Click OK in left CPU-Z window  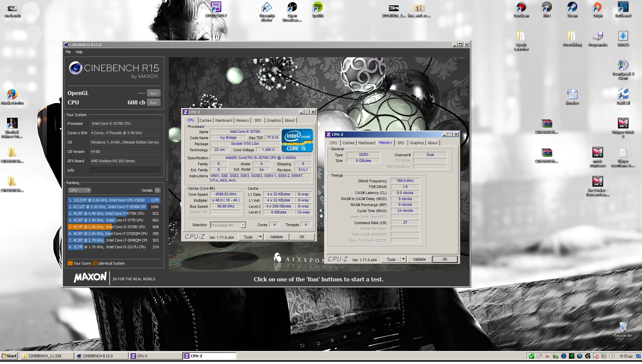302,237
